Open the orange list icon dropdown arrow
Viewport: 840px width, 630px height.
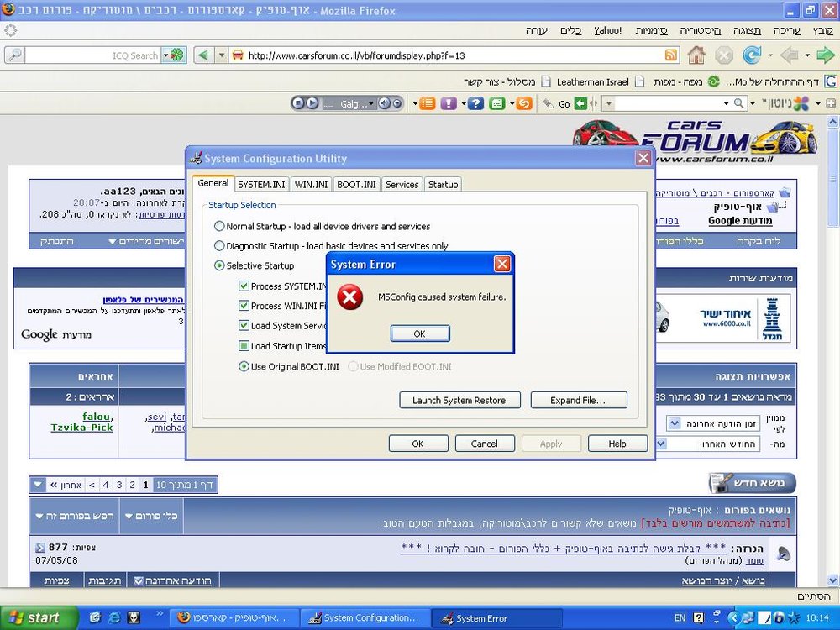(415, 103)
